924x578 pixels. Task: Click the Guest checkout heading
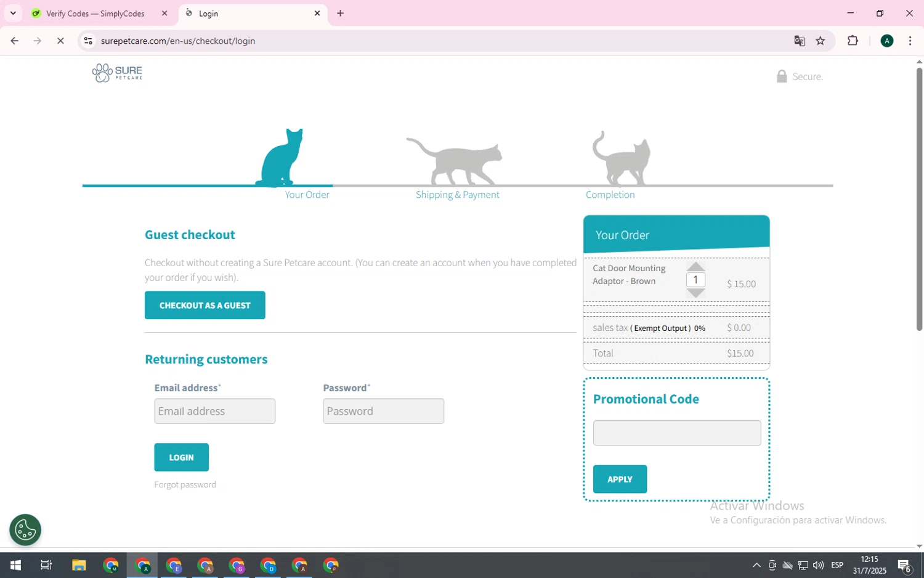coord(190,235)
